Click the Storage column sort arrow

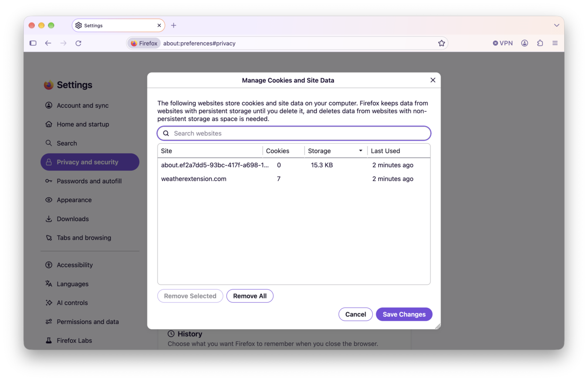coord(361,151)
